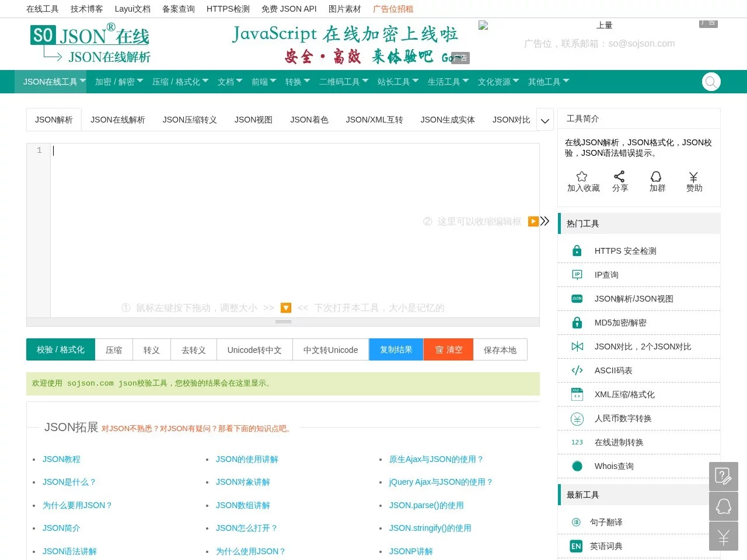Click the MD5加密/解密 tool icon
Image resolution: width=747 pixels, height=560 pixels.
577,322
